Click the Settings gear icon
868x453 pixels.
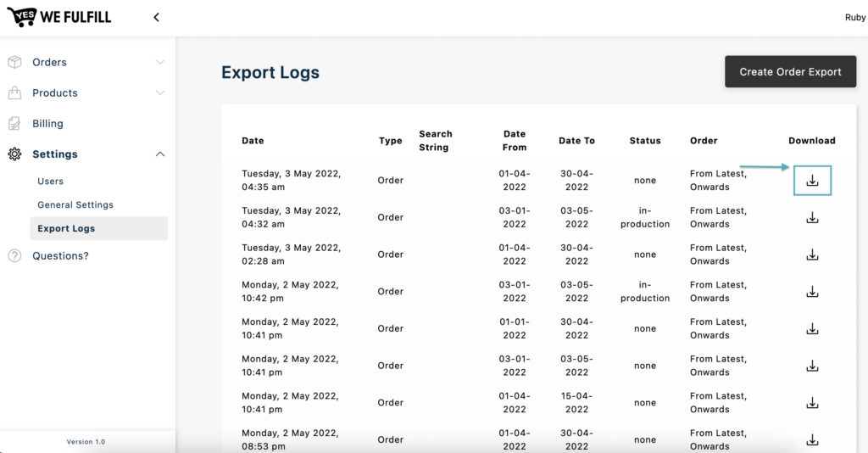tap(15, 154)
